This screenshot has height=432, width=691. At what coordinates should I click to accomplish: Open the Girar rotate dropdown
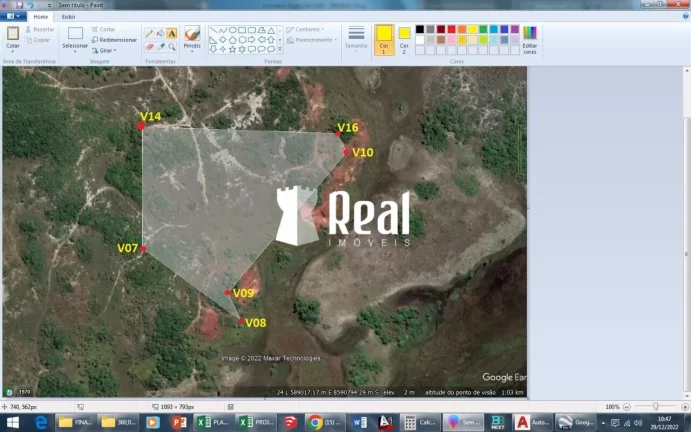coord(107,50)
